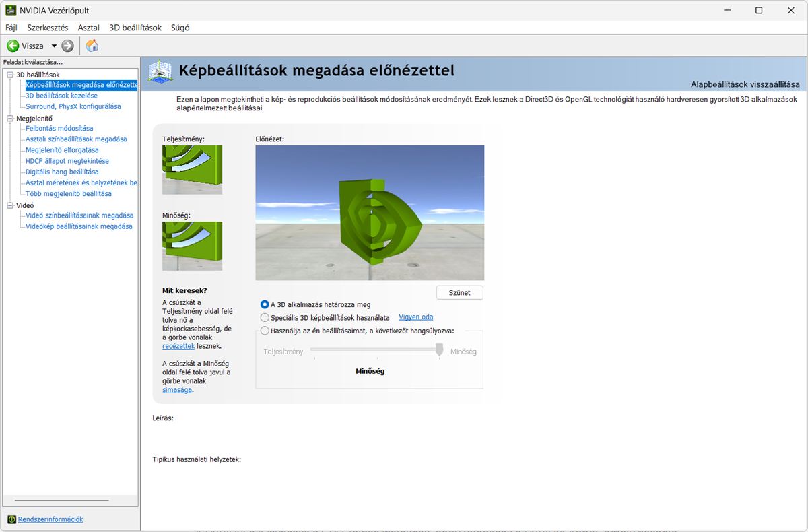The height and width of the screenshot is (532, 808).
Task: Click the 'Mit keresek?' heading
Action: coord(184,290)
